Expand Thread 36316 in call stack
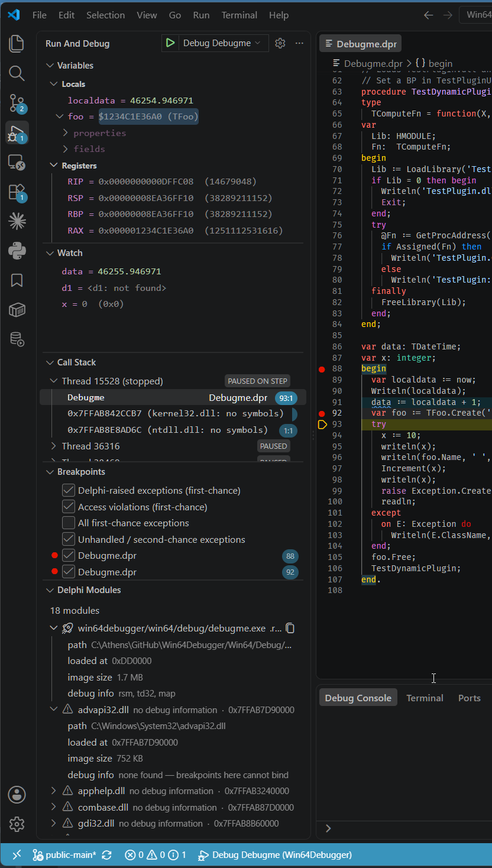The image size is (492, 868). pos(54,446)
